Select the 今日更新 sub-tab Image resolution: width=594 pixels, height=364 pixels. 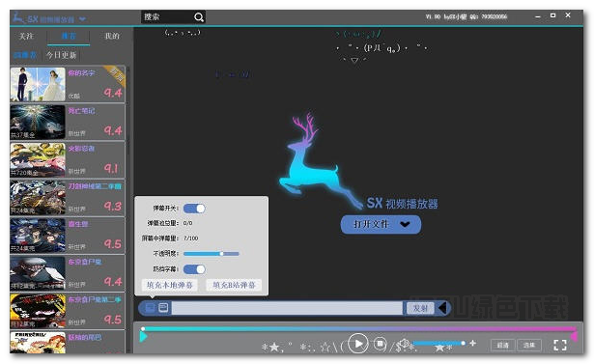click(x=62, y=55)
